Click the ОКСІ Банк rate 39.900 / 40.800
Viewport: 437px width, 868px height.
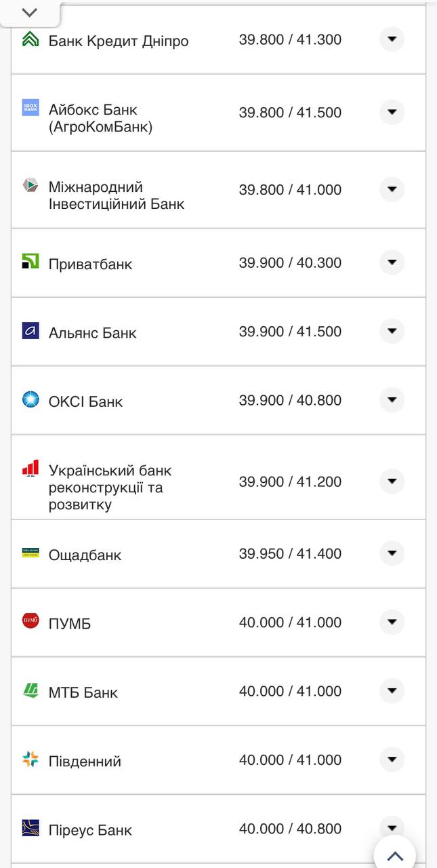click(290, 400)
